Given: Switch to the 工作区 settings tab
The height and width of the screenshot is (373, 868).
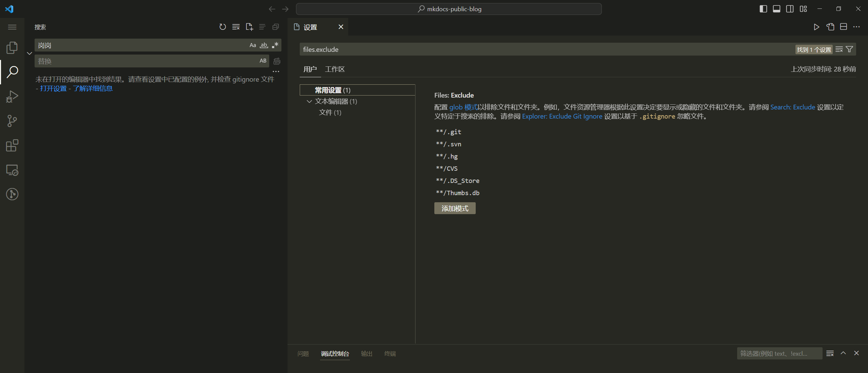Looking at the screenshot, I should tap(335, 69).
